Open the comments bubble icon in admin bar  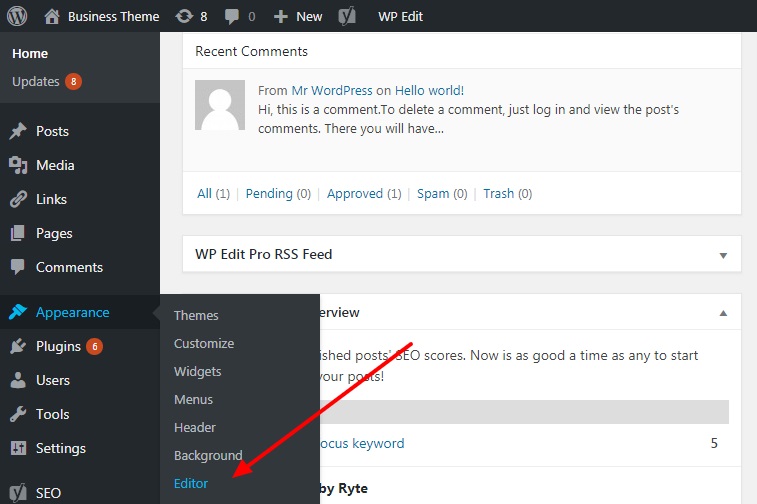tap(232, 16)
